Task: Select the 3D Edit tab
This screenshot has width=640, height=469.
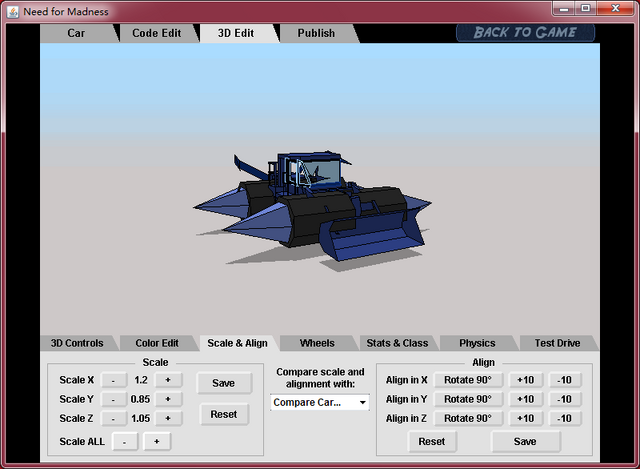Action: pos(236,33)
